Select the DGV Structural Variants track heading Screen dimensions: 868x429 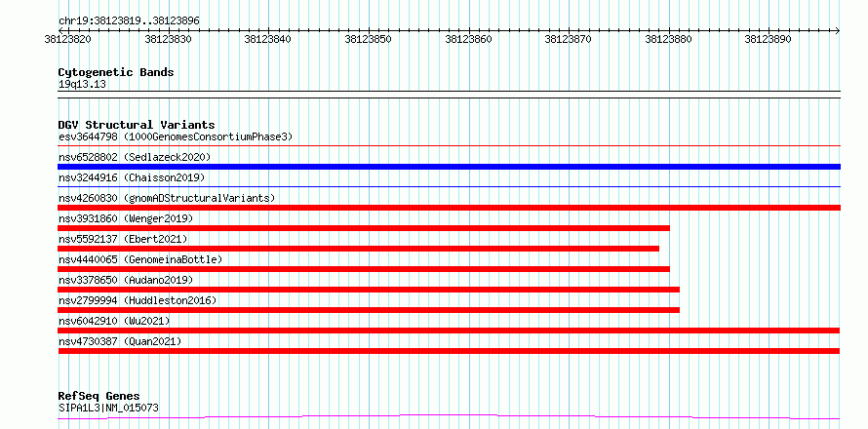137,125
